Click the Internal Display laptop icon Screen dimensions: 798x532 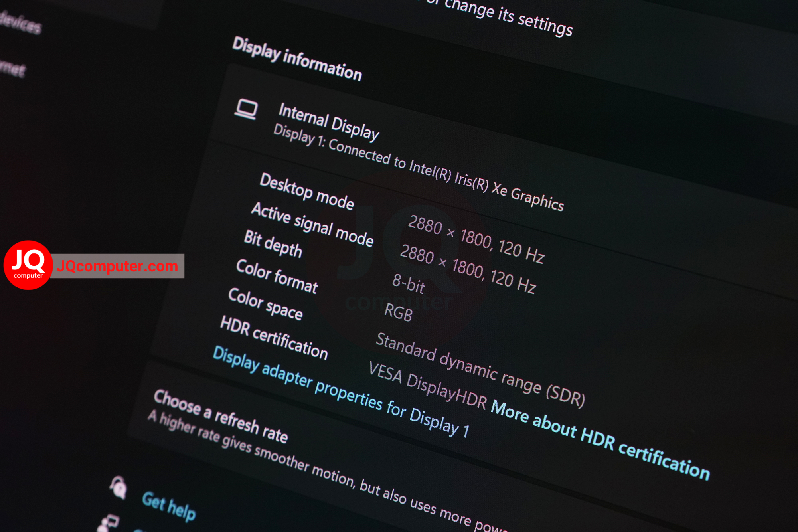click(246, 109)
